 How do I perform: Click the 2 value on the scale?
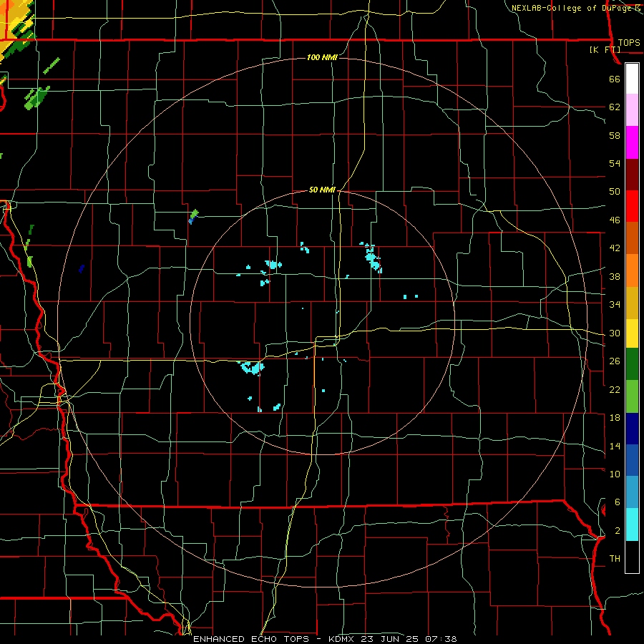[618, 531]
